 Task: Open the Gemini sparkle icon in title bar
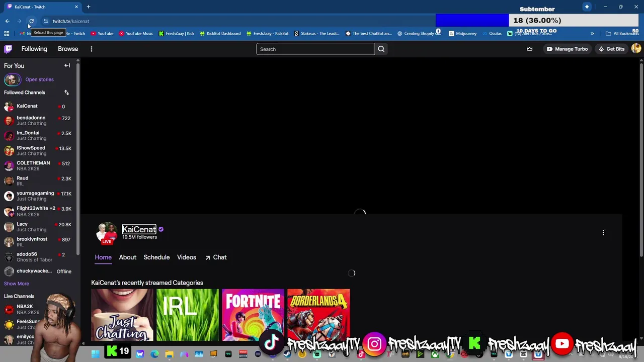[587, 7]
